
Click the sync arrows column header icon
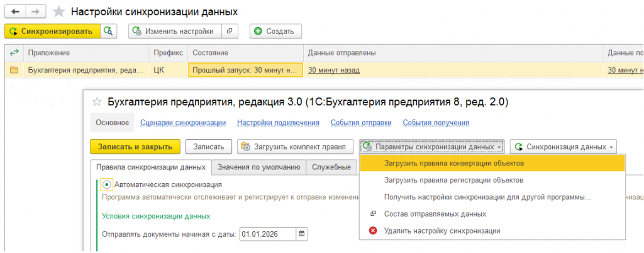tap(14, 53)
